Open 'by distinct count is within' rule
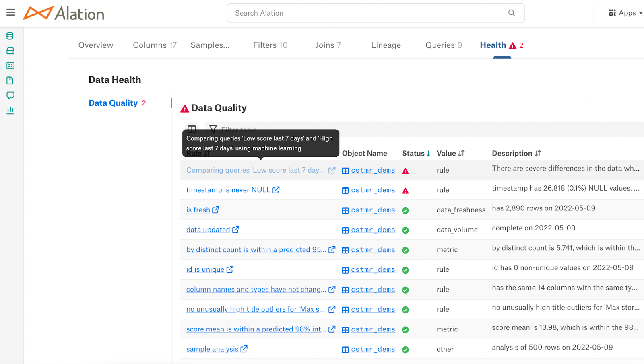 (256, 249)
